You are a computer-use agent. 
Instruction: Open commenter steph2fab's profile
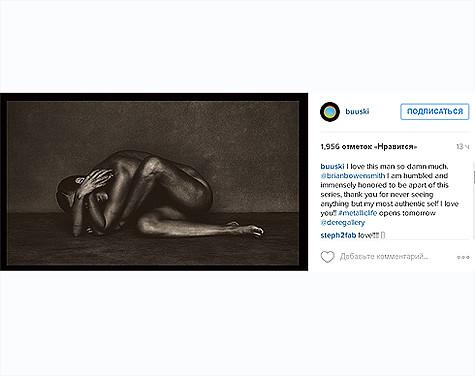point(338,235)
